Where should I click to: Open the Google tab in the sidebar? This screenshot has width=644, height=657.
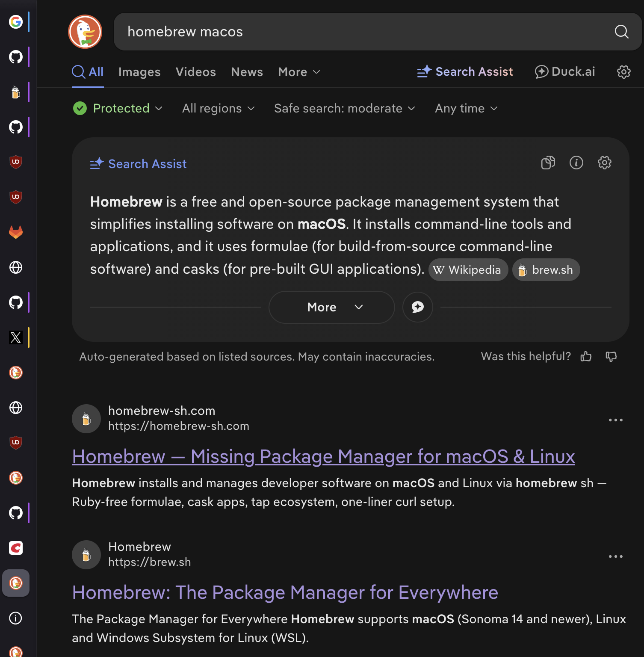16,22
